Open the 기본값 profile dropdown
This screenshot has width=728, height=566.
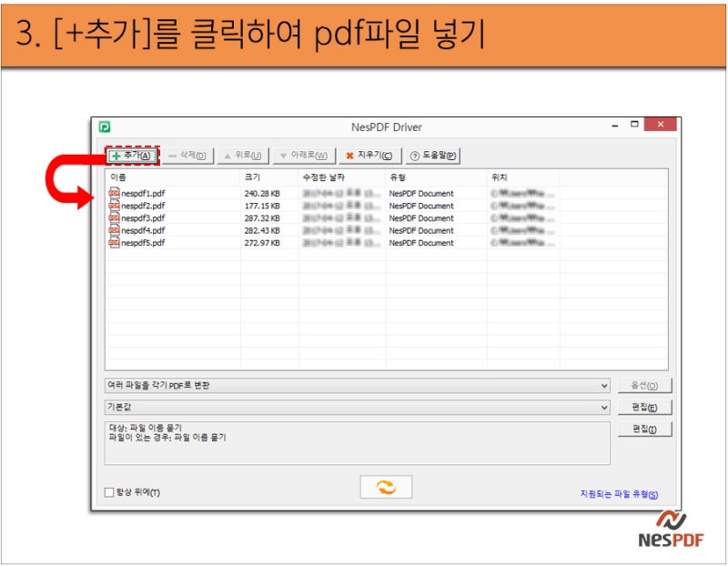357,407
